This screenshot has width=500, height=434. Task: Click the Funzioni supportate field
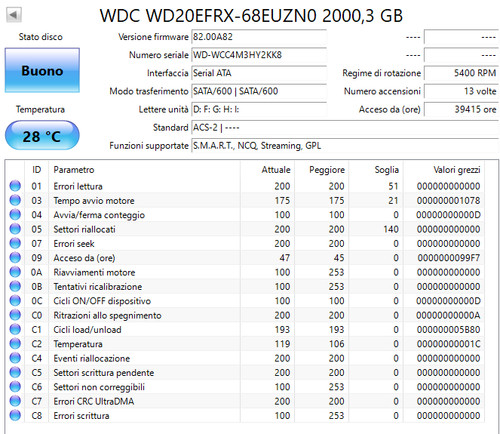click(x=345, y=146)
